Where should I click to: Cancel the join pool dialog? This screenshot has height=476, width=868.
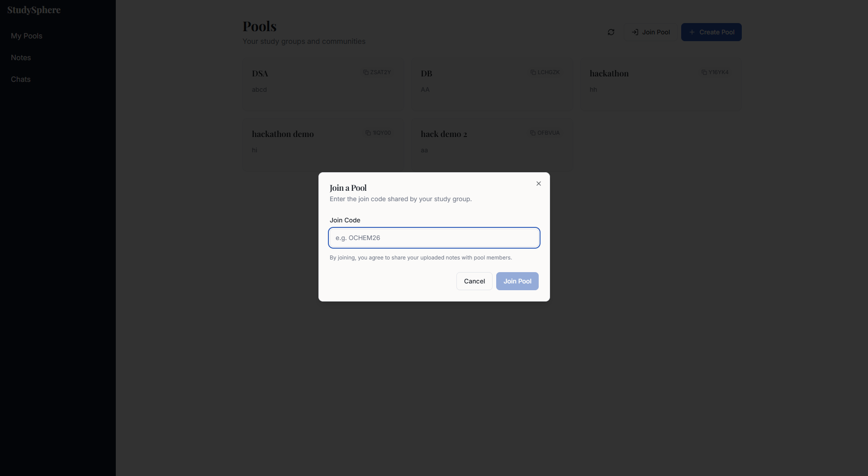(x=474, y=281)
